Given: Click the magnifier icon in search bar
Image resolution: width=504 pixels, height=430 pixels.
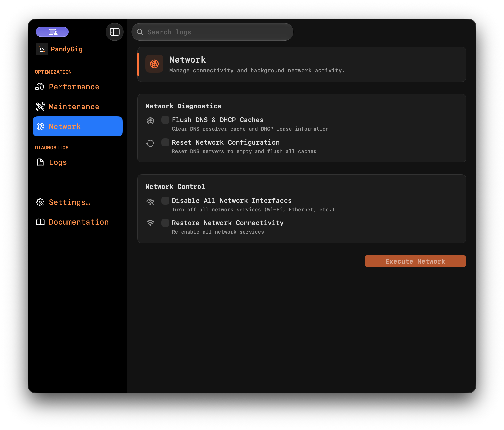Looking at the screenshot, I should (140, 32).
